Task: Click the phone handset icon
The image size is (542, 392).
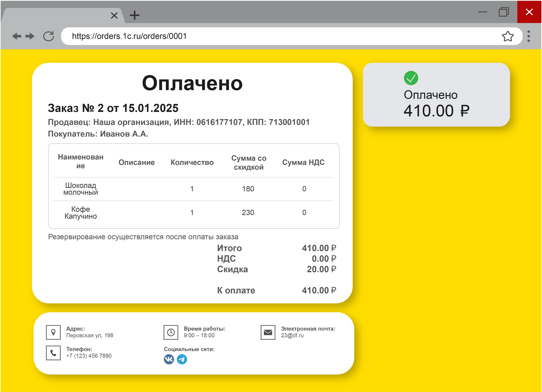Action: pos(53,353)
